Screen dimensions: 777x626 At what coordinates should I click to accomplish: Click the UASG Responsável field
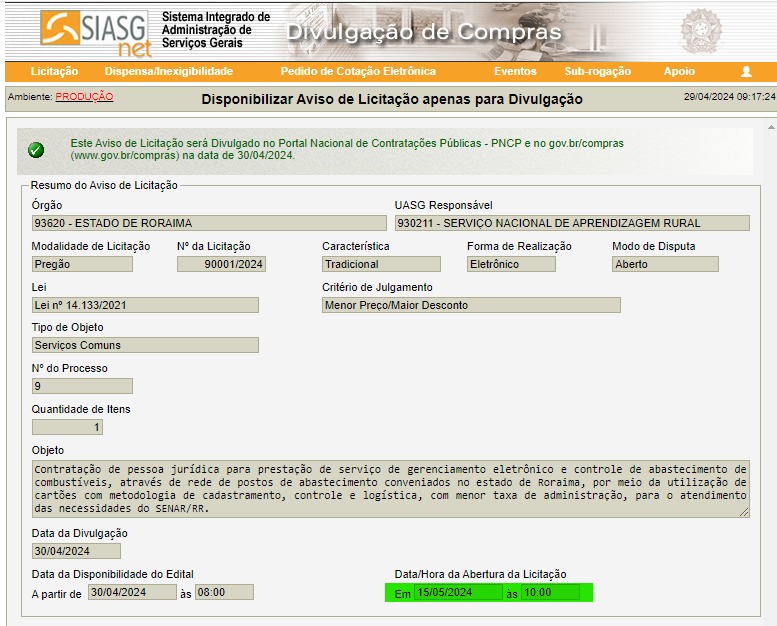(572, 223)
